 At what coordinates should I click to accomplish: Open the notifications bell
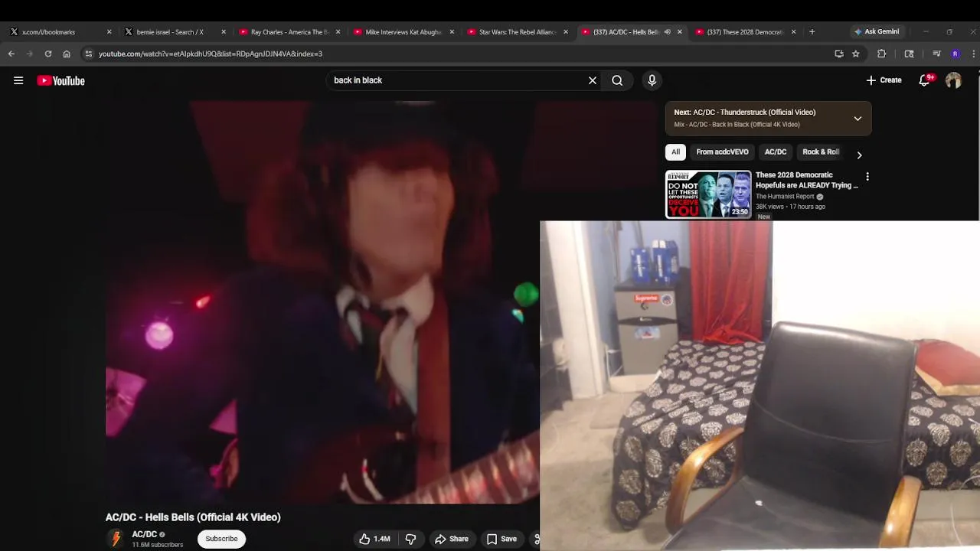[x=925, y=80]
